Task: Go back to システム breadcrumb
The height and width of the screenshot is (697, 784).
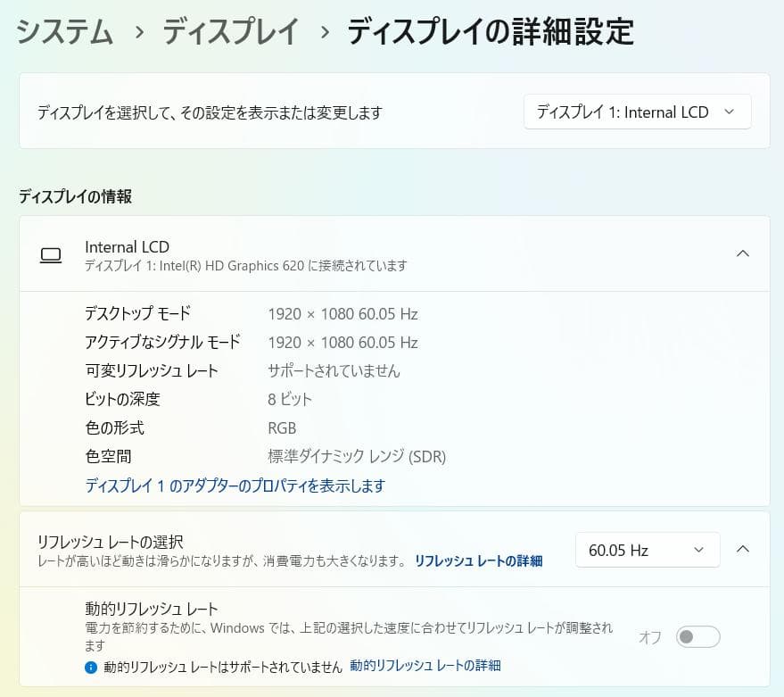Action: point(65,31)
